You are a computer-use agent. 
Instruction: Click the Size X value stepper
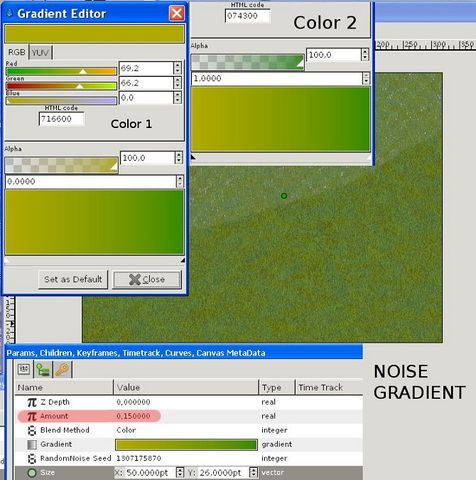180,473
